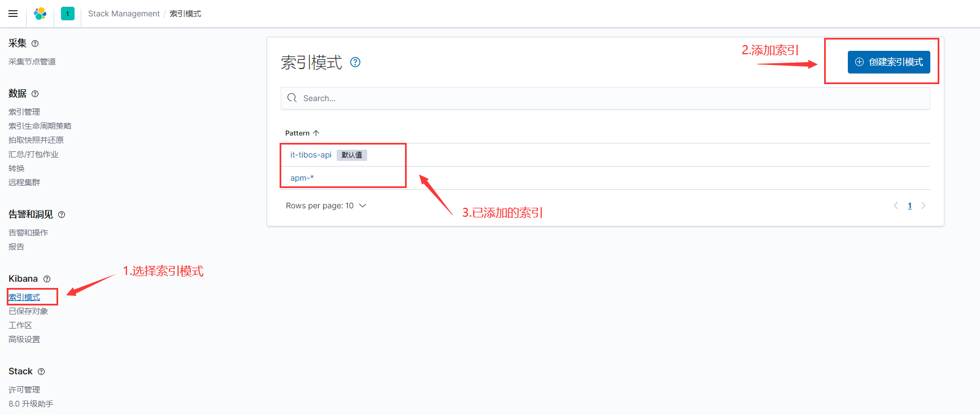Open 工作区 in sidebar
The image size is (980, 415).
tap(20, 325)
